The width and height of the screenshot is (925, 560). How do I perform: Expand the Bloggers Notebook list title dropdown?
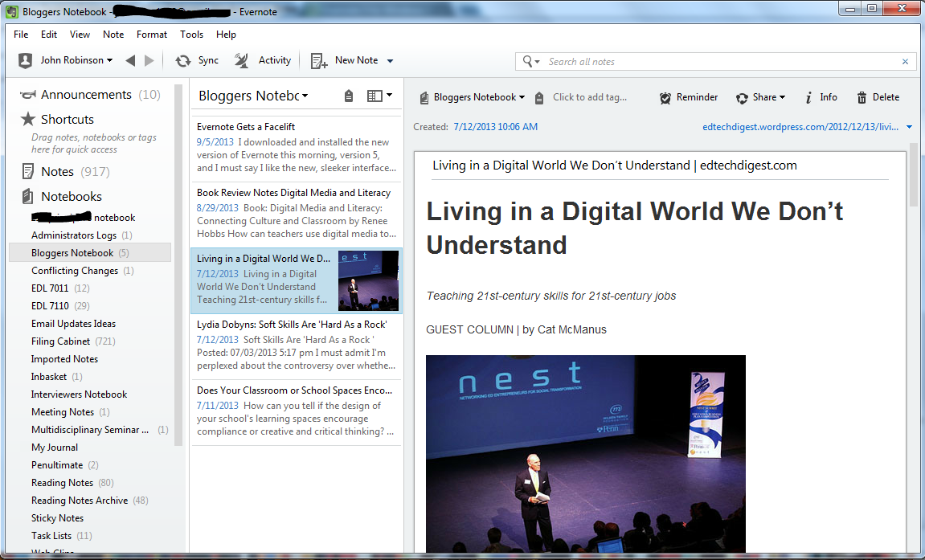(x=305, y=96)
